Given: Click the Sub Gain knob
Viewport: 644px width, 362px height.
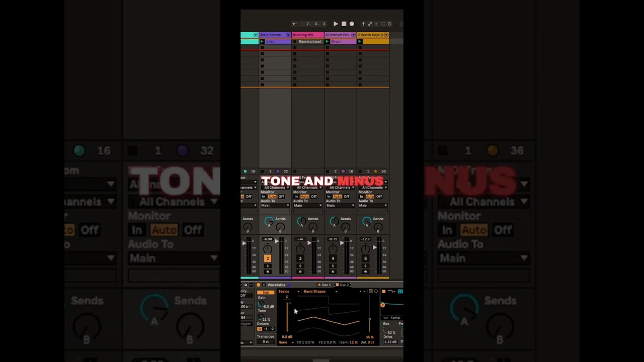Looking at the screenshot, I should 261,304.
